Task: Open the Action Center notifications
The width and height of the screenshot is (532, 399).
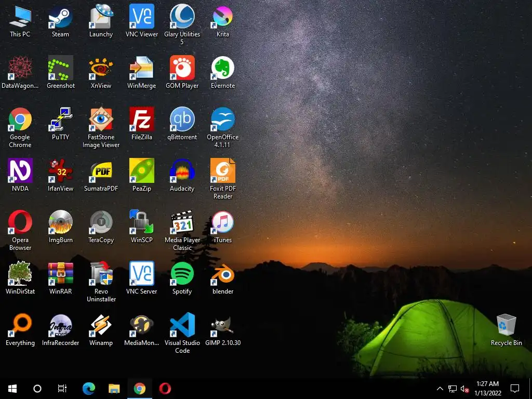Action: coord(515,389)
